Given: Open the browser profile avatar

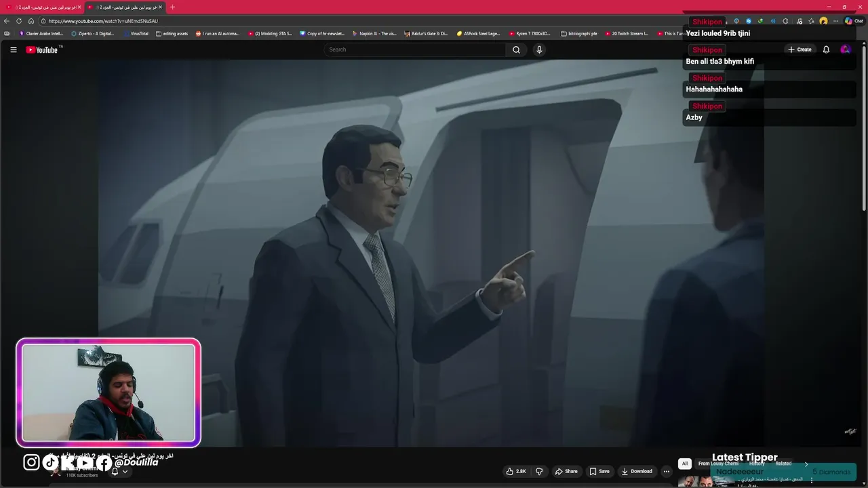Looking at the screenshot, I should coord(823,21).
